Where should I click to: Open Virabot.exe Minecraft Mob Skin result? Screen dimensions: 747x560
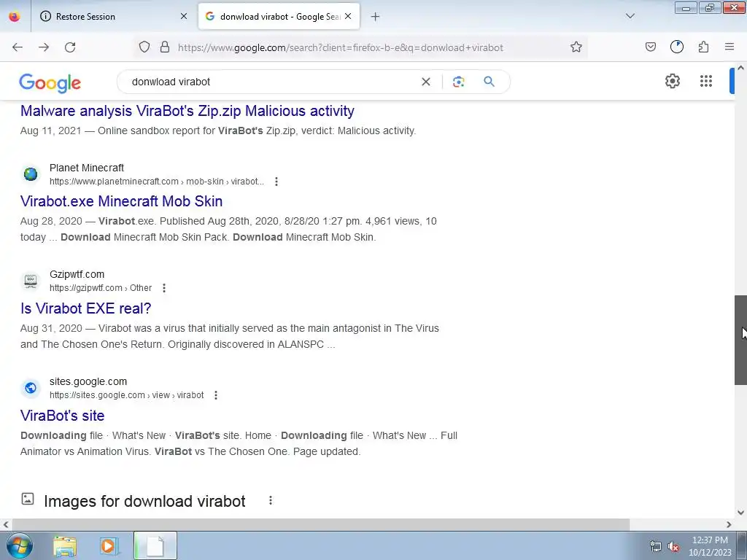(x=122, y=201)
